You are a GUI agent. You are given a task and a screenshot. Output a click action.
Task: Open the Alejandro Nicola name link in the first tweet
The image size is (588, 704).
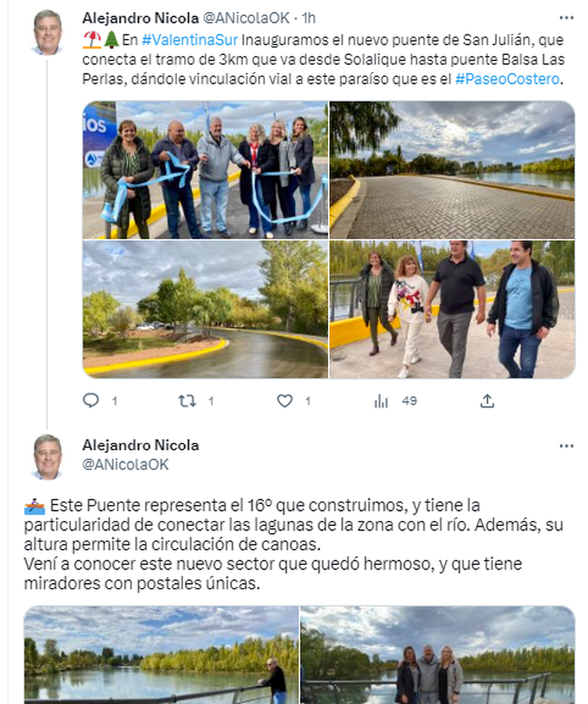click(x=141, y=18)
